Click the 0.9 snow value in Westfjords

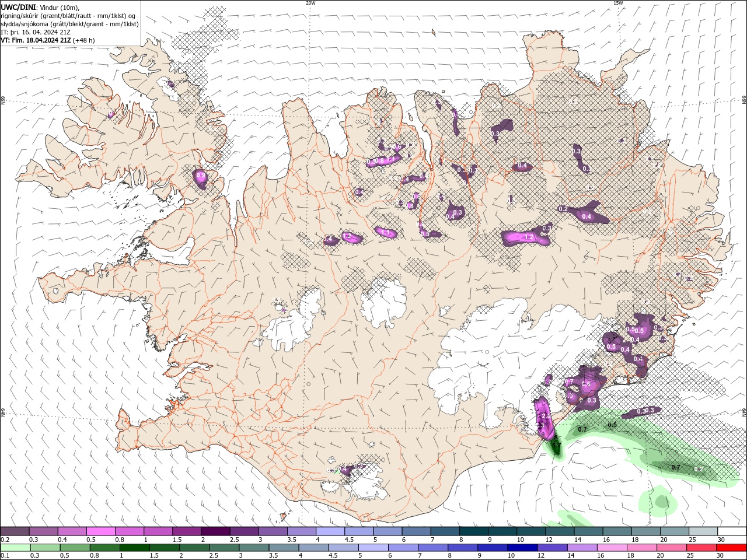201,176
